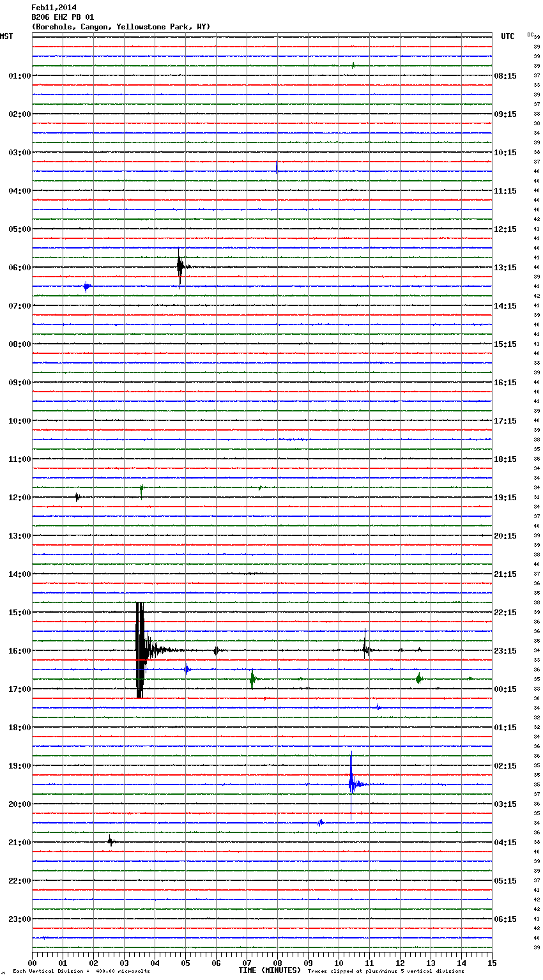Select the 01:00 MST time label
The height and width of the screenshot is (980, 543).
point(19,76)
